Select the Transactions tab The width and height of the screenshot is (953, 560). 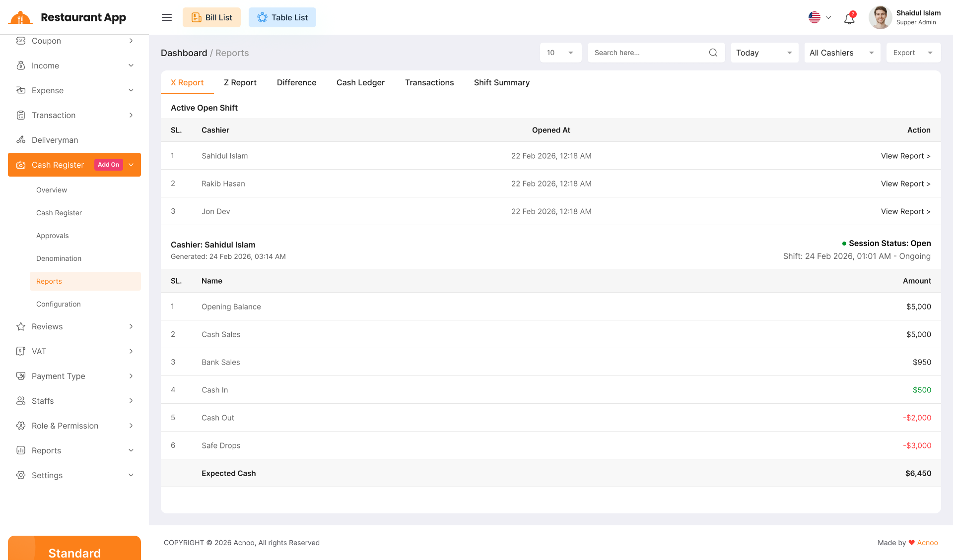click(429, 82)
